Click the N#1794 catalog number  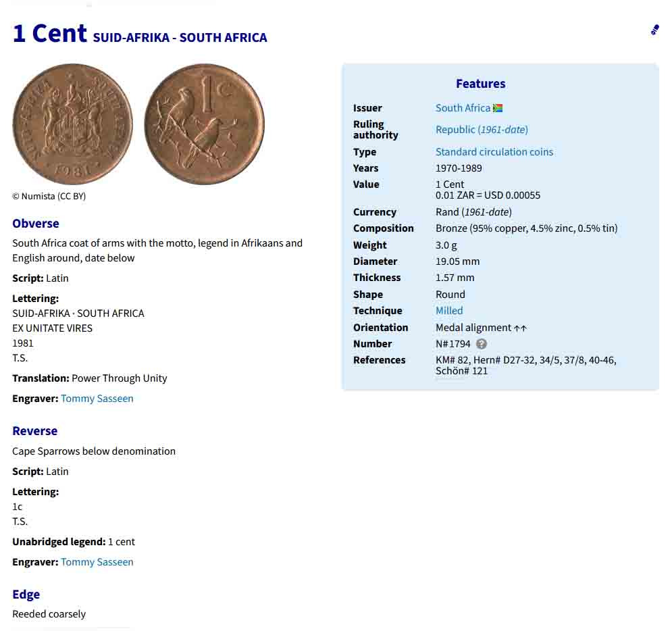453,344
